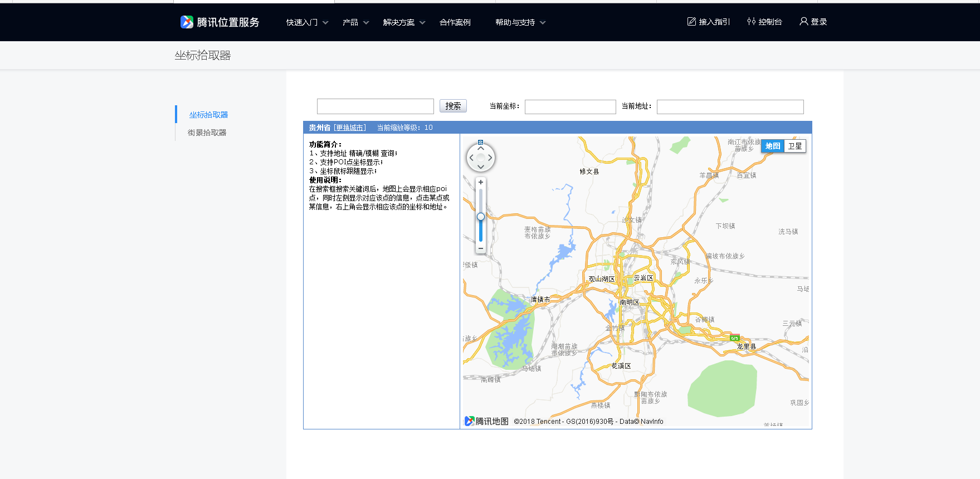This screenshot has width=980, height=479.
Task: Pan the map right using arrow control
Action: click(x=490, y=158)
